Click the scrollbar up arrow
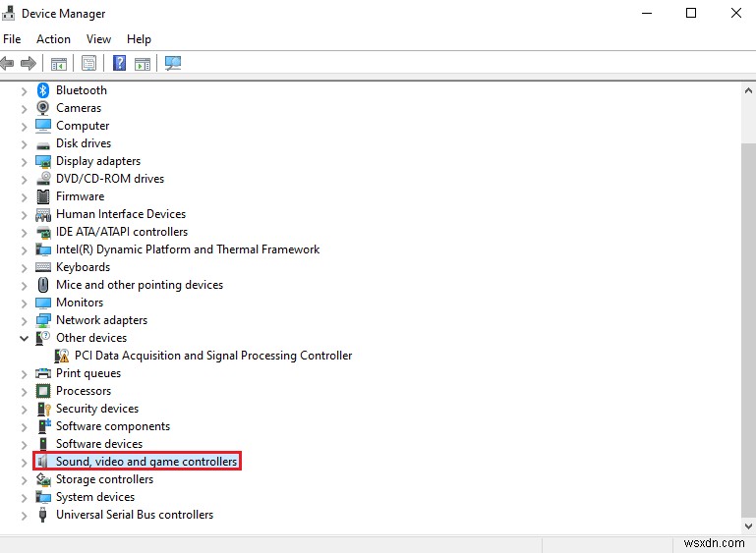The image size is (756, 553). (748, 90)
